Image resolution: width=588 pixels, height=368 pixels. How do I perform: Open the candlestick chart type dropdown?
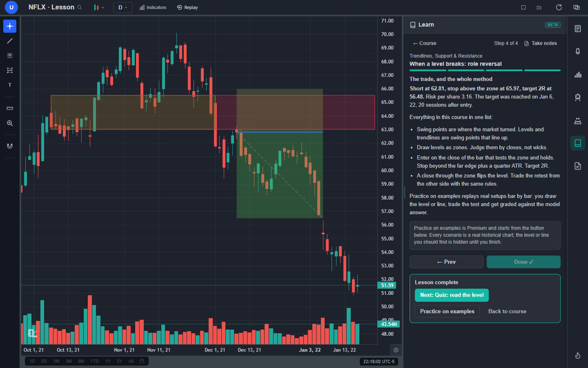point(99,7)
